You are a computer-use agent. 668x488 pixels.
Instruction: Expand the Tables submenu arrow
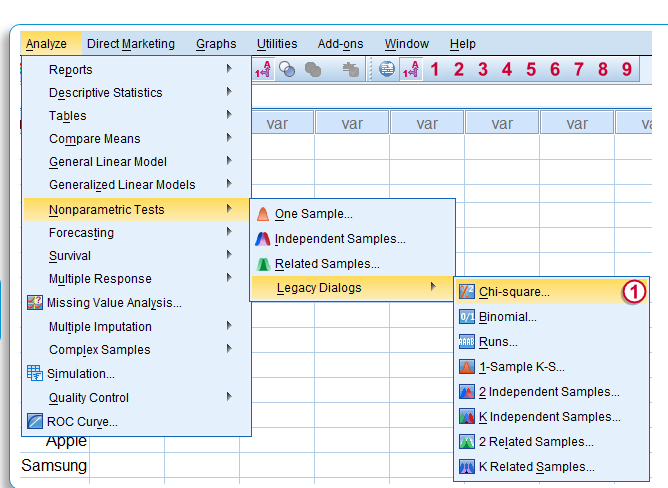(x=229, y=115)
